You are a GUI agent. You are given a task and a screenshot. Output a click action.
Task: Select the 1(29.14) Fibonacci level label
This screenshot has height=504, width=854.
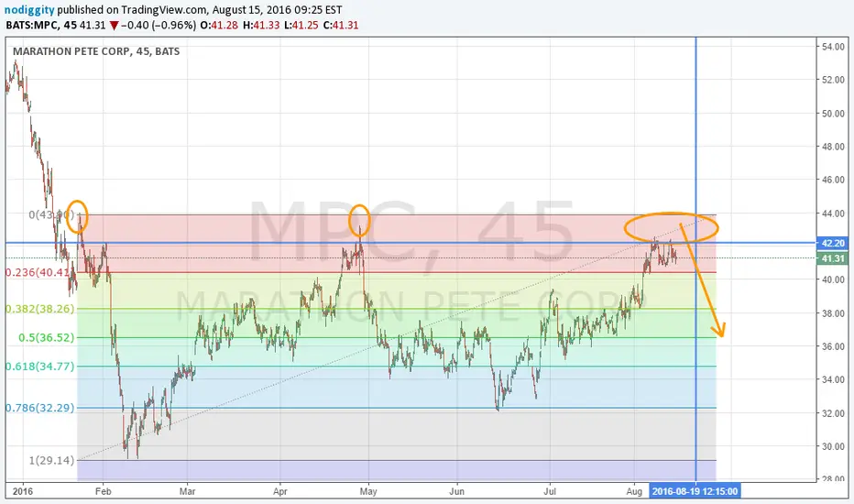point(51,460)
